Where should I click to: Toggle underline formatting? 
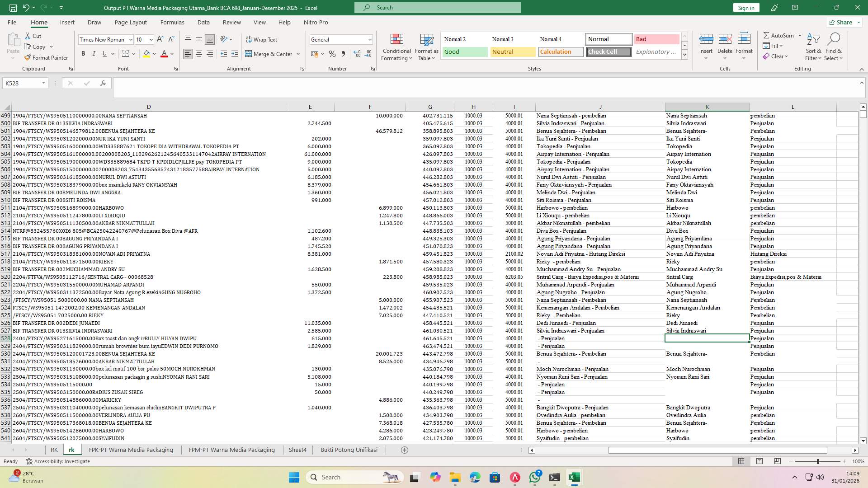pos(104,53)
